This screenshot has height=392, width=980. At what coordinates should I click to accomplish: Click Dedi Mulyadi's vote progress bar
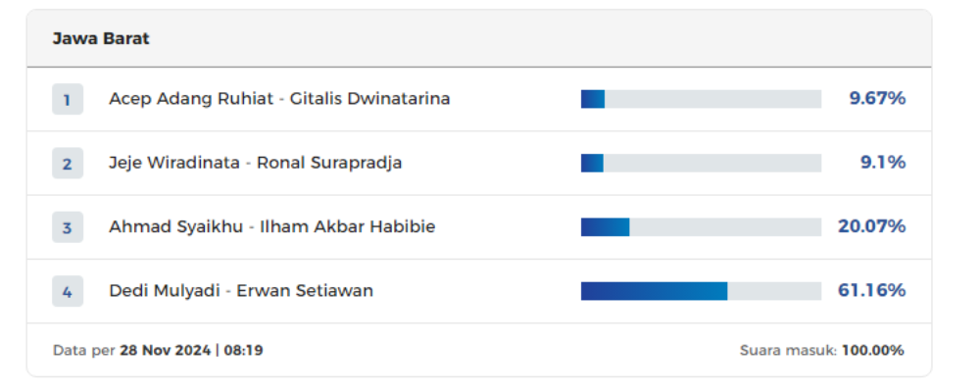tap(701, 291)
